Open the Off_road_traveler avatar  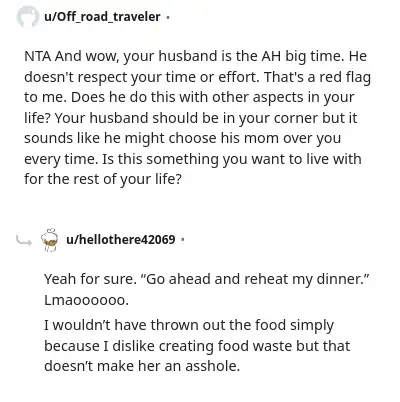click(x=28, y=17)
